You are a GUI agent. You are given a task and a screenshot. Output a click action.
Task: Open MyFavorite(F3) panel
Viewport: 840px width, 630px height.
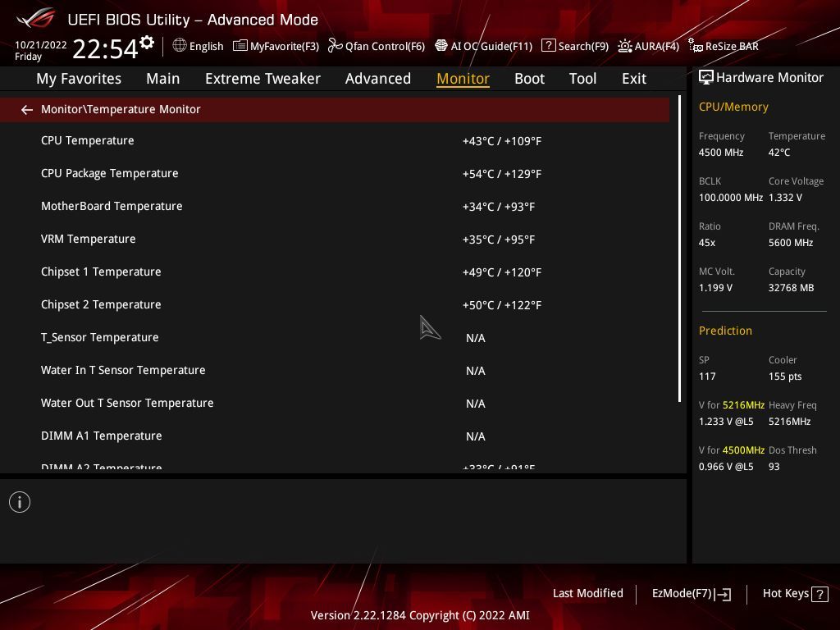click(276, 46)
